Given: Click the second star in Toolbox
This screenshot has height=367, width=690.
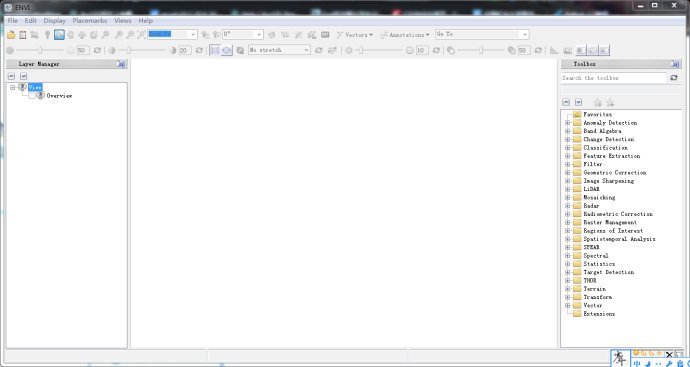Looking at the screenshot, I should coord(610,103).
